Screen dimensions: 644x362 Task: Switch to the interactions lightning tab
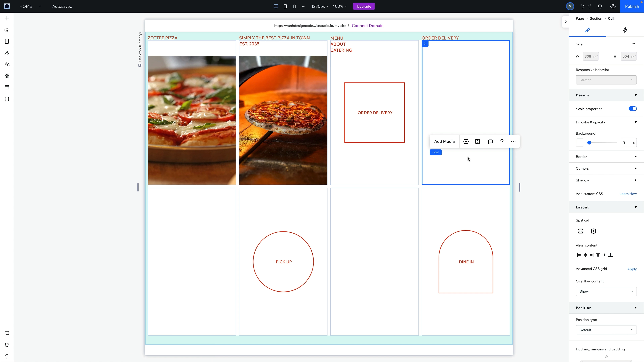[625, 30]
